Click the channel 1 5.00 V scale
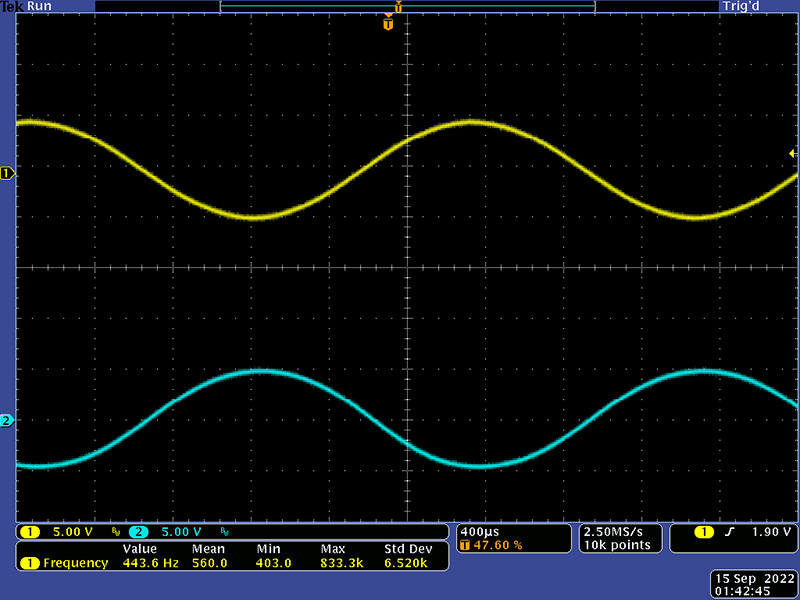This screenshot has width=800, height=600. click(73, 532)
